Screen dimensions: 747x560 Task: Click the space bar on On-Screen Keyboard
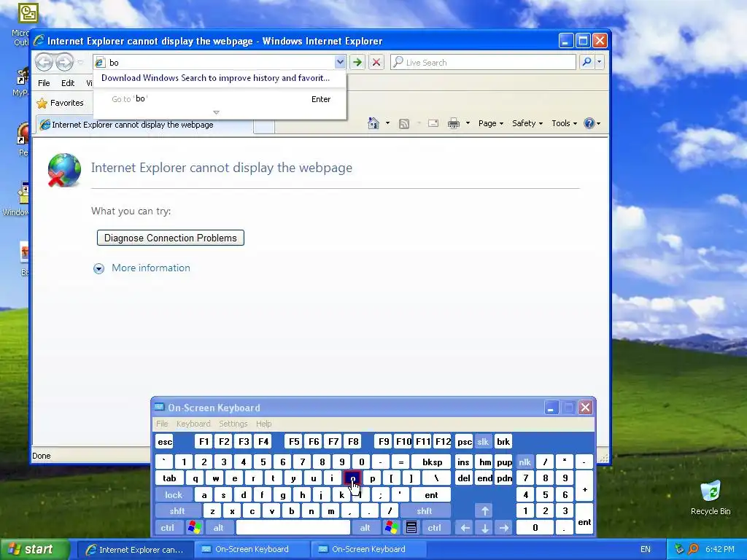pyautogui.click(x=293, y=528)
